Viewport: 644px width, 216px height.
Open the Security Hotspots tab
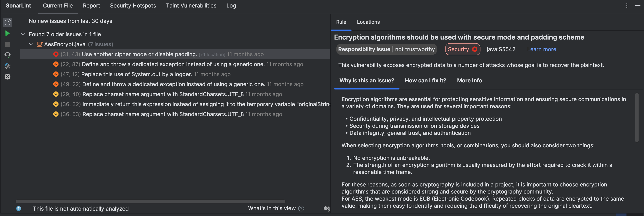click(x=133, y=6)
